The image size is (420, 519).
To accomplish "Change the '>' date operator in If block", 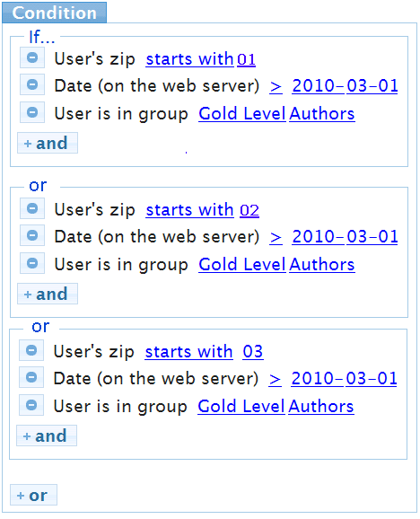I will [276, 86].
